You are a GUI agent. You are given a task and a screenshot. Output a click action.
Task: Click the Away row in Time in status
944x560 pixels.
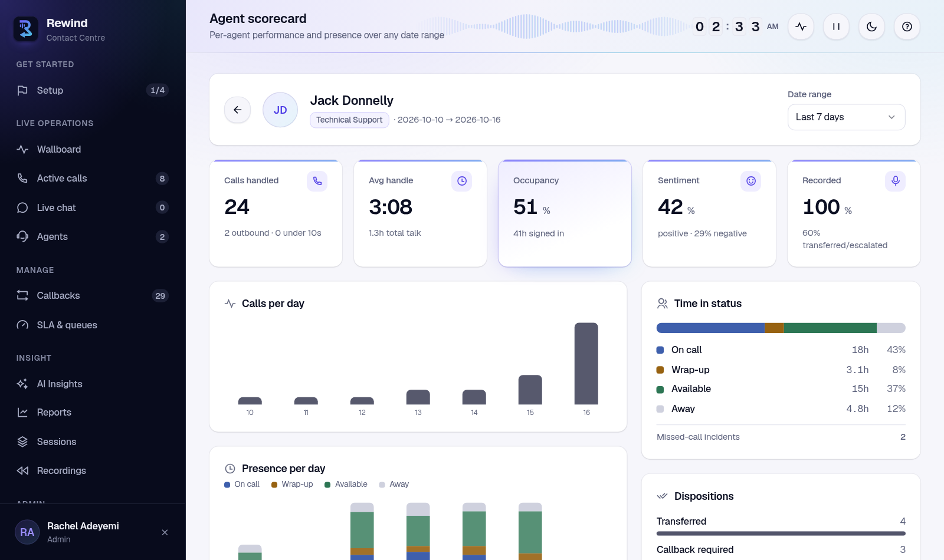[x=781, y=409]
